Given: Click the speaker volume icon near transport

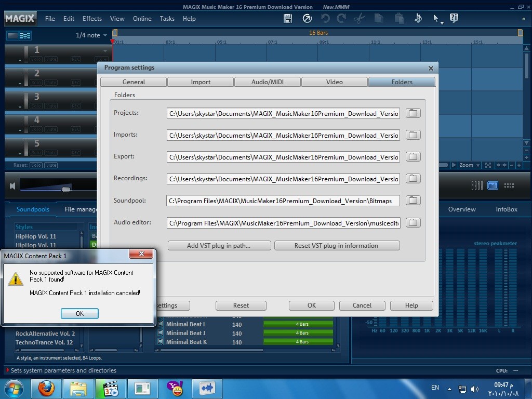Looking at the screenshot, I should click(x=12, y=186).
